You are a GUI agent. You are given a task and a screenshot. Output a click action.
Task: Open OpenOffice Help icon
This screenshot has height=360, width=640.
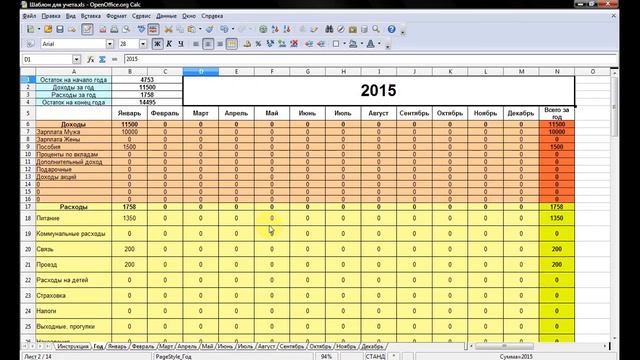pos(391,29)
